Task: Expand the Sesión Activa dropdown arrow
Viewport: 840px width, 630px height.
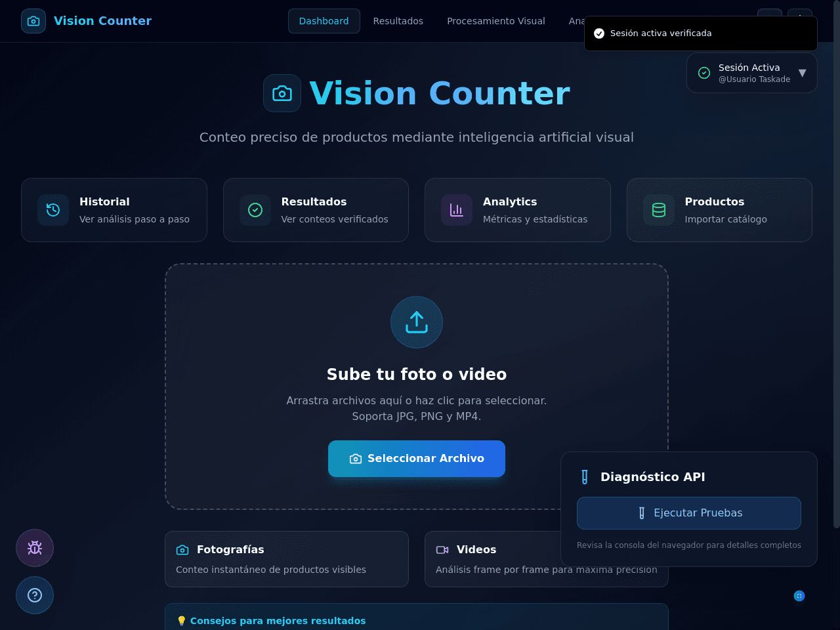Action: [802, 73]
